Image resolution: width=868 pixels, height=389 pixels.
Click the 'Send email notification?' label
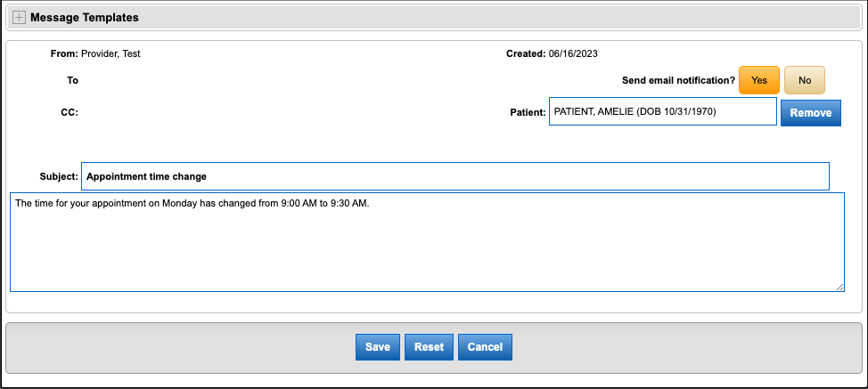click(678, 80)
